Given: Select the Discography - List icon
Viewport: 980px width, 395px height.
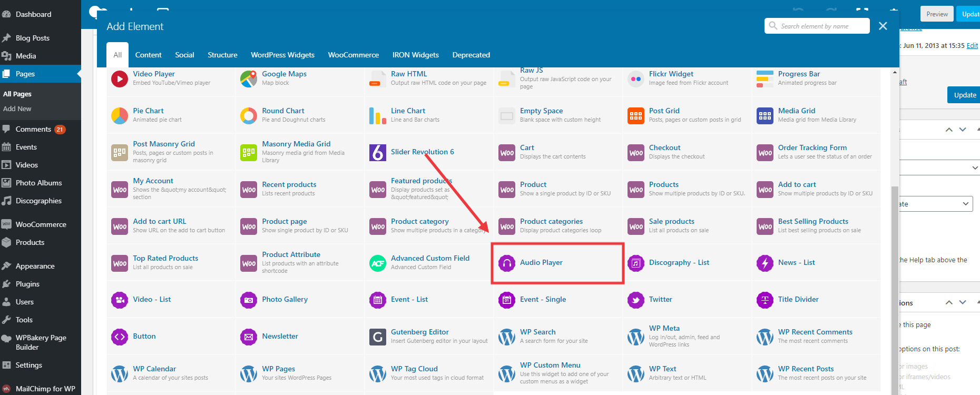Looking at the screenshot, I should (636, 263).
